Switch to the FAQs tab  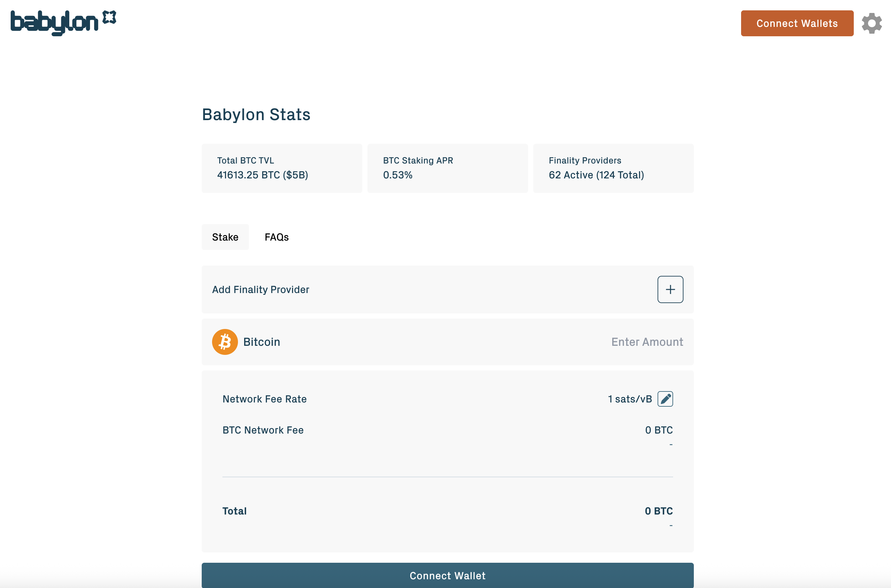276,237
